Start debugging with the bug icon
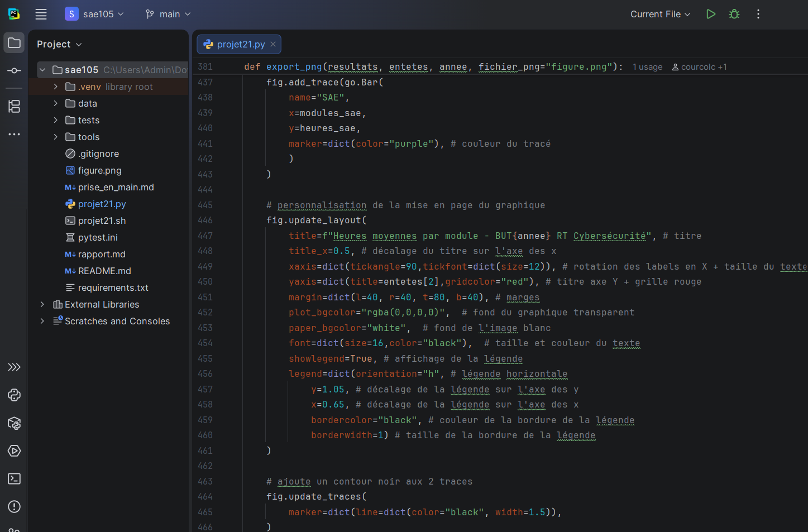The width and height of the screenshot is (808, 532). click(734, 14)
